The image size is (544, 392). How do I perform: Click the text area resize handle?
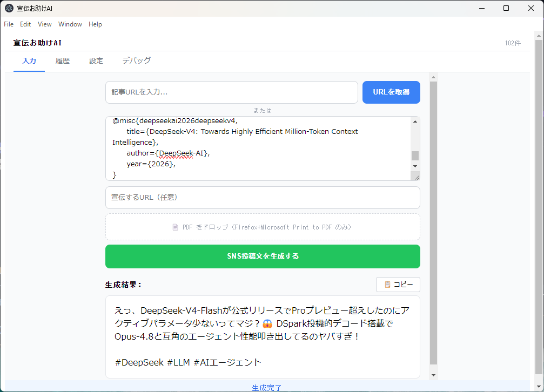click(417, 177)
